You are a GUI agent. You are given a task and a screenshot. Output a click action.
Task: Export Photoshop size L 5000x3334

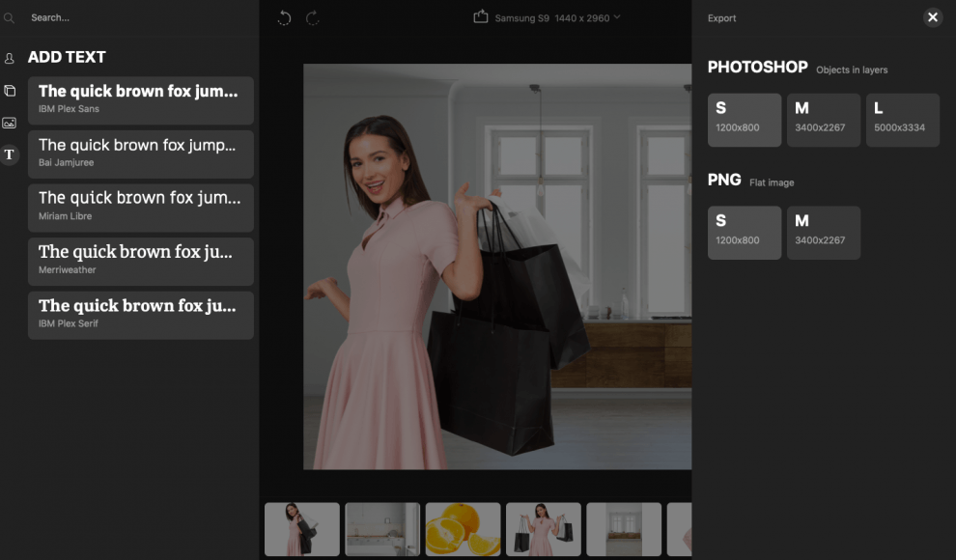point(902,120)
